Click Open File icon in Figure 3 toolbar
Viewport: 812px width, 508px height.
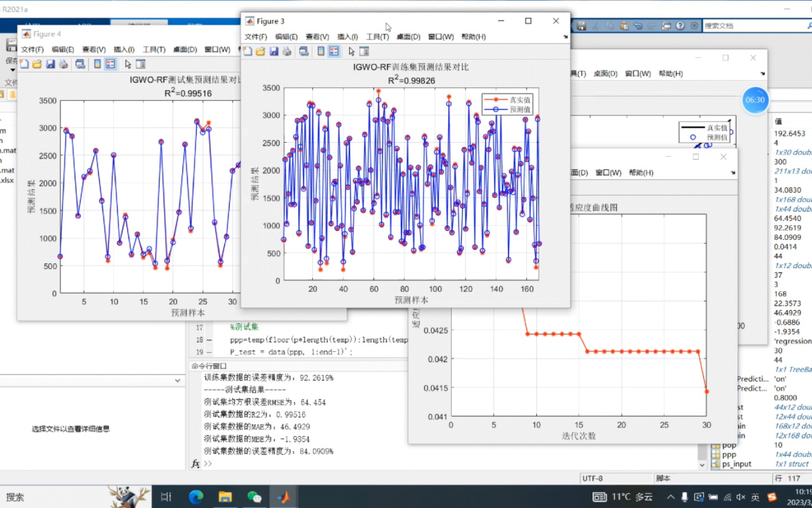click(x=260, y=51)
